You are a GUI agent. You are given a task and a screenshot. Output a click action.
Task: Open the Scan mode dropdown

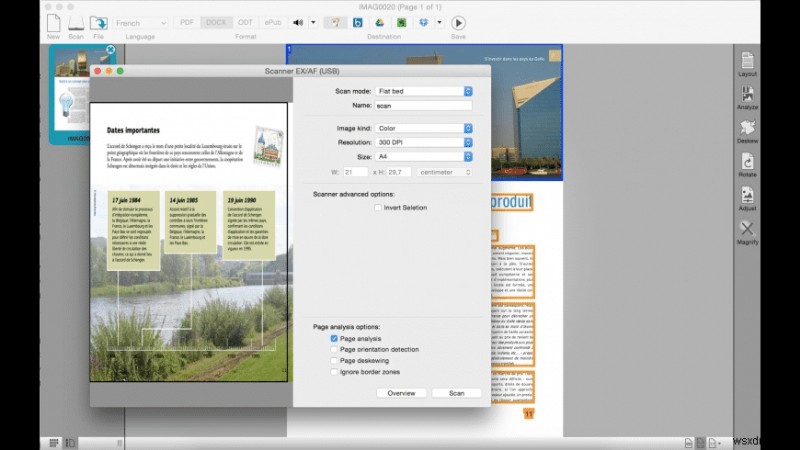tap(424, 91)
